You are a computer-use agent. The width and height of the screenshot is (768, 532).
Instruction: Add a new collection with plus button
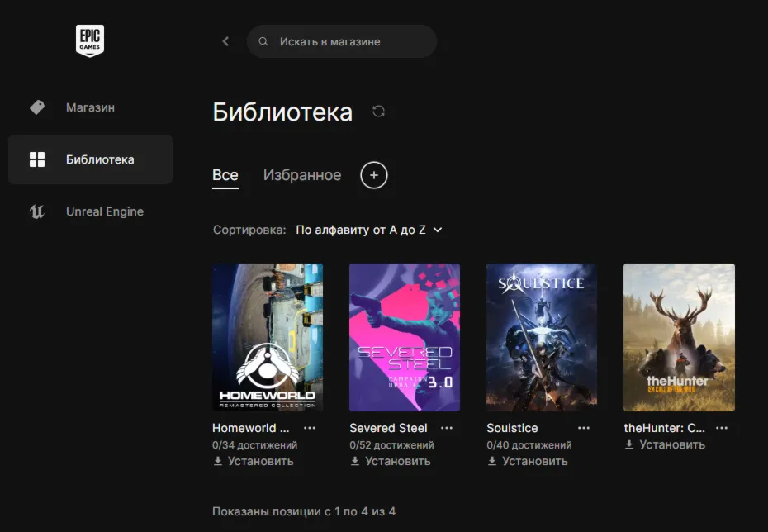pyautogui.click(x=374, y=175)
